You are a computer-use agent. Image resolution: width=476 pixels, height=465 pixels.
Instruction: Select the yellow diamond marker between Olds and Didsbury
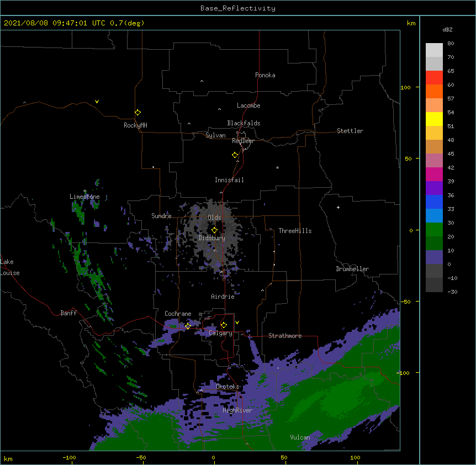coord(215,230)
